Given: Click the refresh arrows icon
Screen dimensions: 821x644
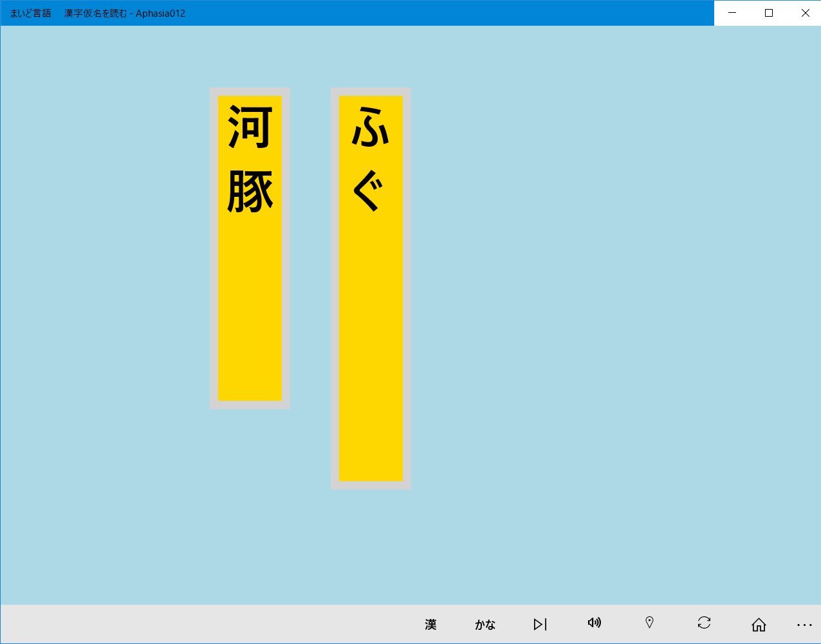Looking at the screenshot, I should coord(704,622).
